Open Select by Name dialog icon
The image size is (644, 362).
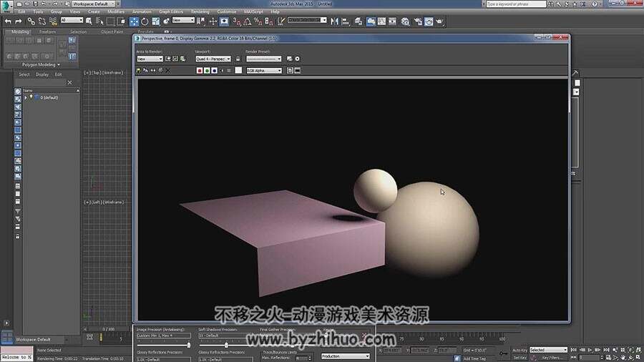coord(99,21)
